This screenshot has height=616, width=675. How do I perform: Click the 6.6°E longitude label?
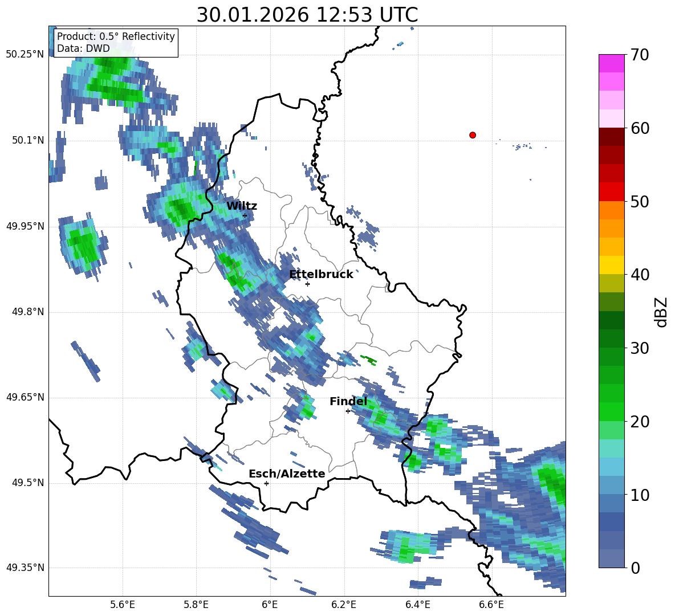[491, 605]
